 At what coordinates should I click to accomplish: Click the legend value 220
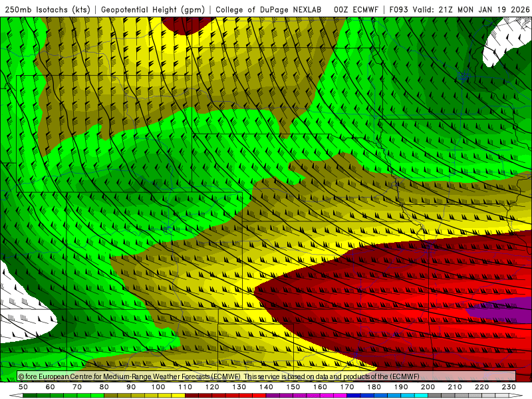point(481,387)
